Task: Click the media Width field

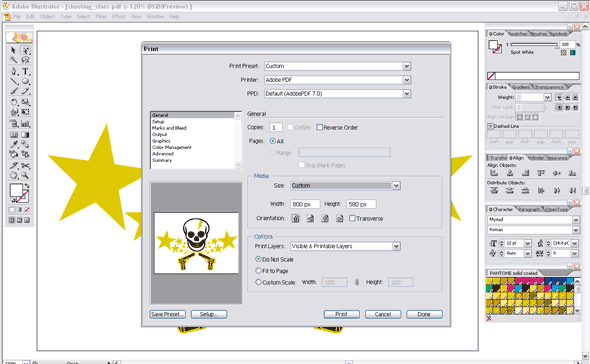Action: pos(305,204)
